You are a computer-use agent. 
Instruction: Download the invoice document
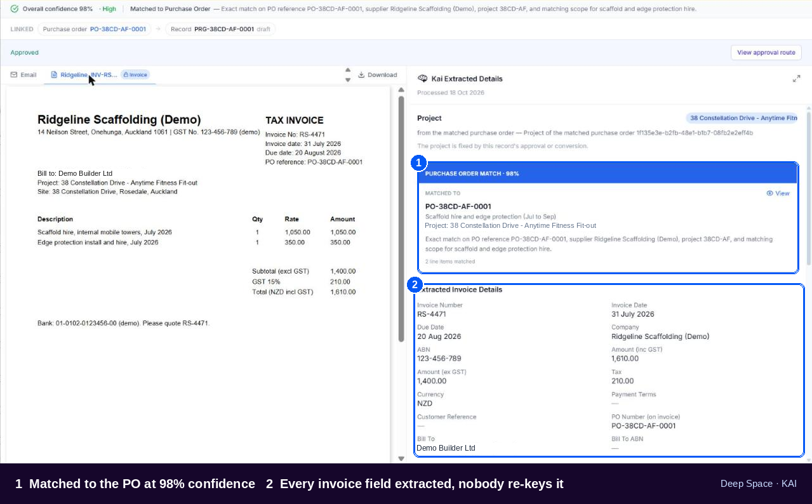(x=378, y=75)
